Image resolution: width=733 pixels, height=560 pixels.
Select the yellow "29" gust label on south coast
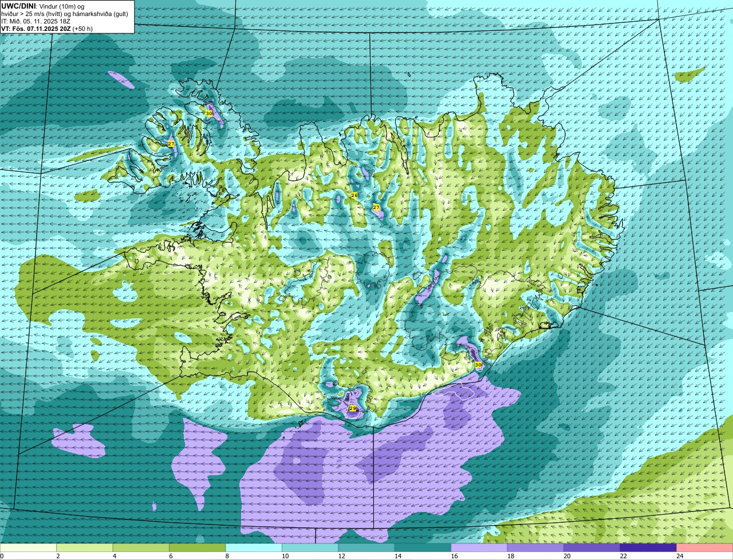[353, 408]
